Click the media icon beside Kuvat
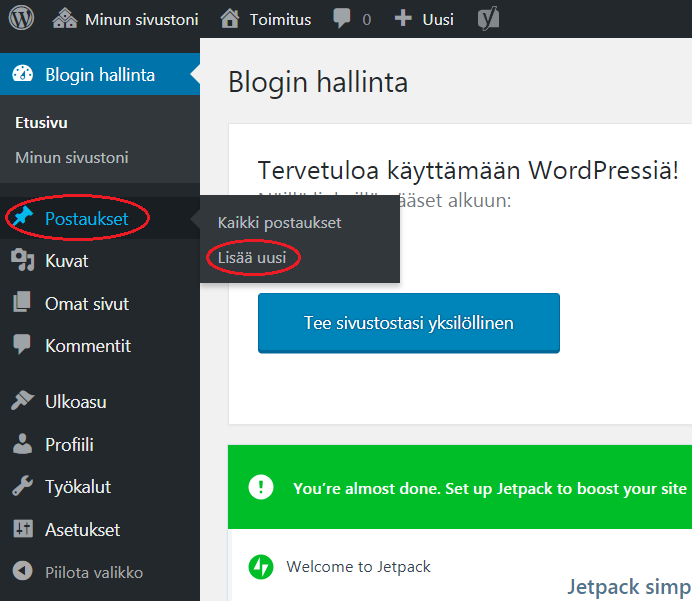692x601 pixels. [x=23, y=260]
